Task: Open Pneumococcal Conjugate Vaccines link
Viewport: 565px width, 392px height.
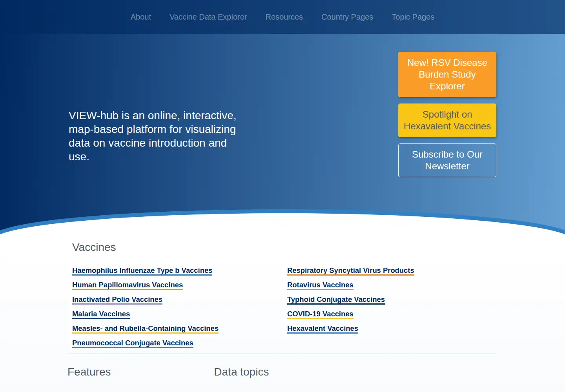Action: (x=133, y=343)
